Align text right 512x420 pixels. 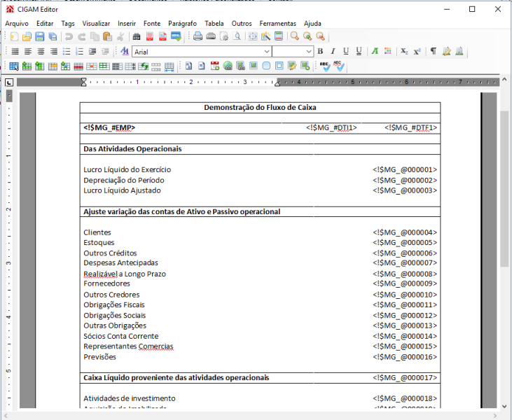click(53, 52)
